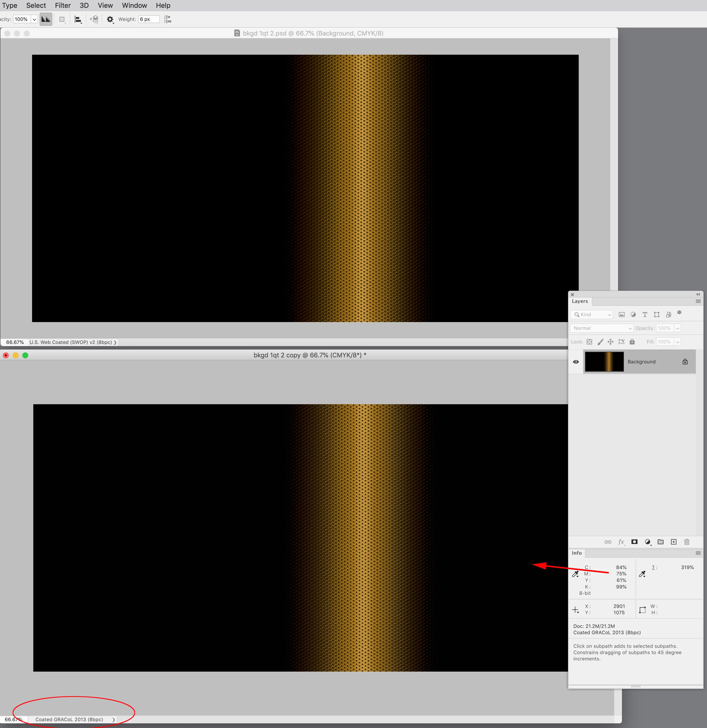Click lock image pixels brush icon
This screenshot has width=707, height=728.
tap(600, 342)
